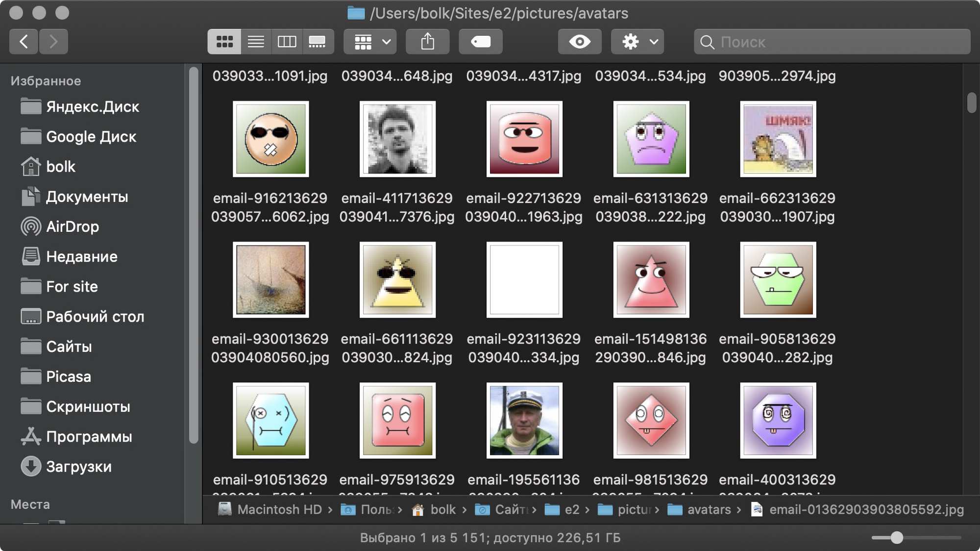The height and width of the screenshot is (551, 980).
Task: Switch to column view mode
Action: point(287,42)
